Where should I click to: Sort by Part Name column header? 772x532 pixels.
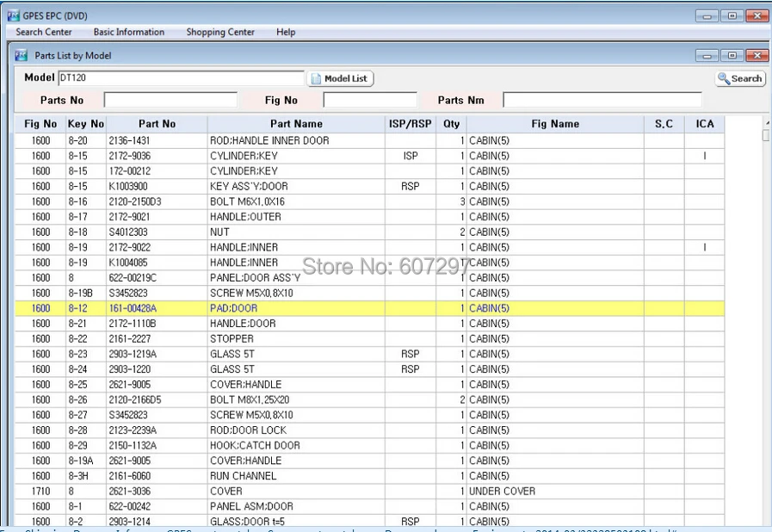pos(296,124)
